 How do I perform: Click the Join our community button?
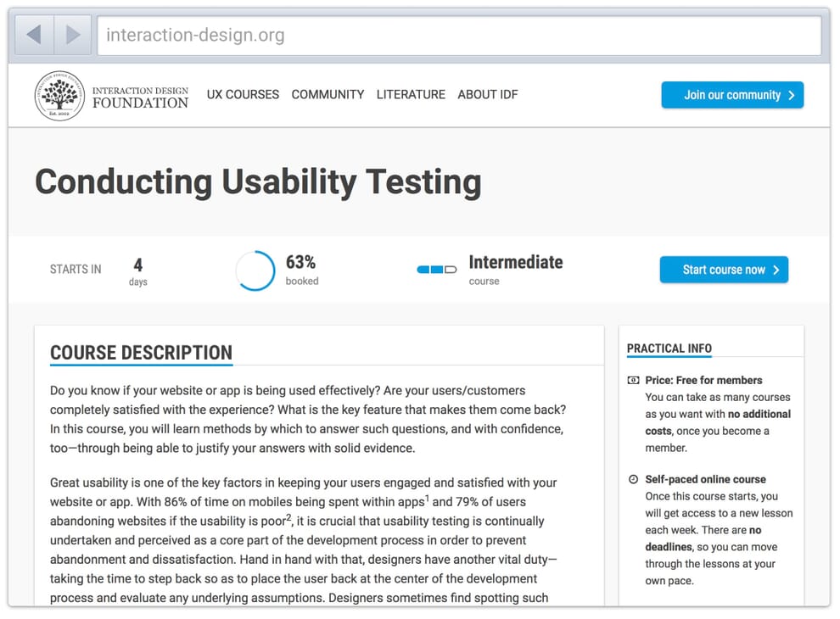click(731, 95)
